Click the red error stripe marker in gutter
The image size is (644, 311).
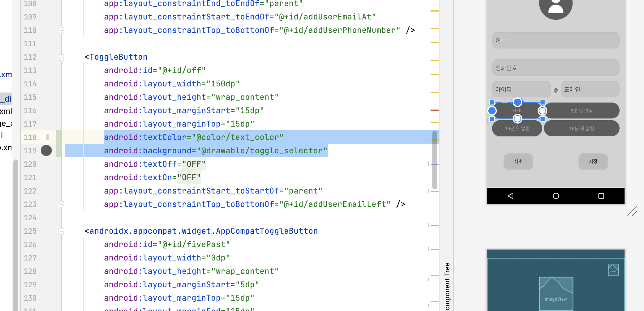(435, 110)
